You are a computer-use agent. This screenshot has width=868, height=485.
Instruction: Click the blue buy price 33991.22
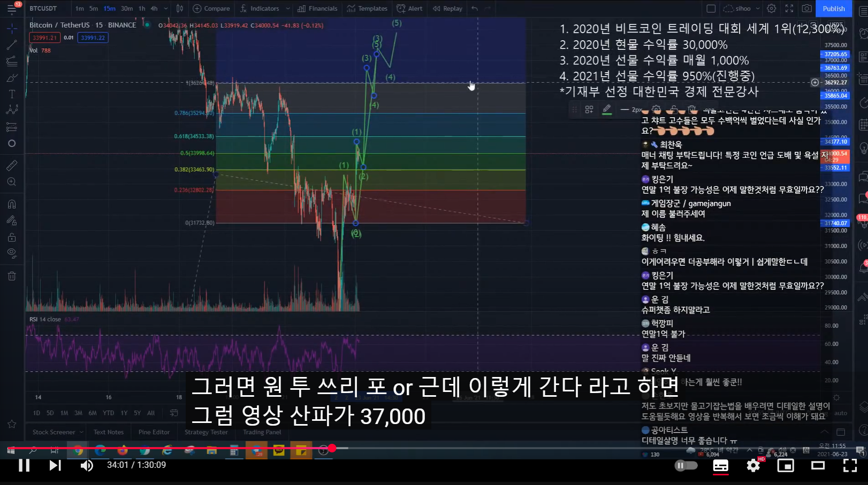pyautogui.click(x=93, y=37)
